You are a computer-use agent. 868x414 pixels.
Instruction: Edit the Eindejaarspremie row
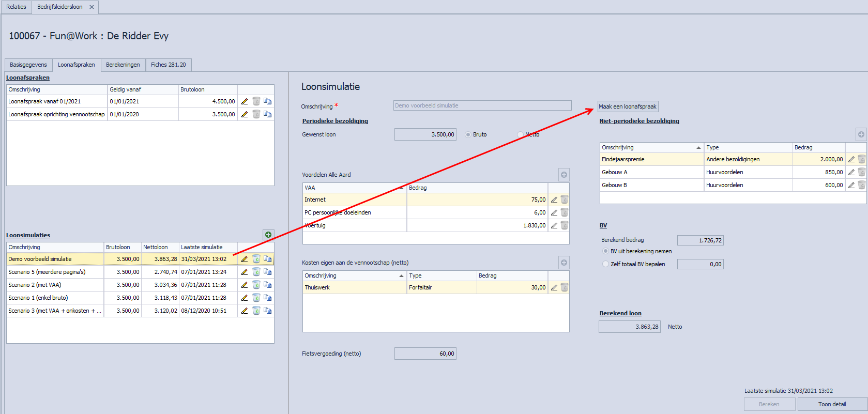point(851,159)
